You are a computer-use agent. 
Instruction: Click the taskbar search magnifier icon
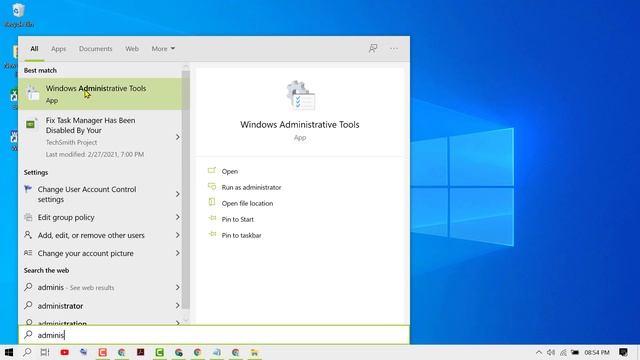(x=27, y=352)
